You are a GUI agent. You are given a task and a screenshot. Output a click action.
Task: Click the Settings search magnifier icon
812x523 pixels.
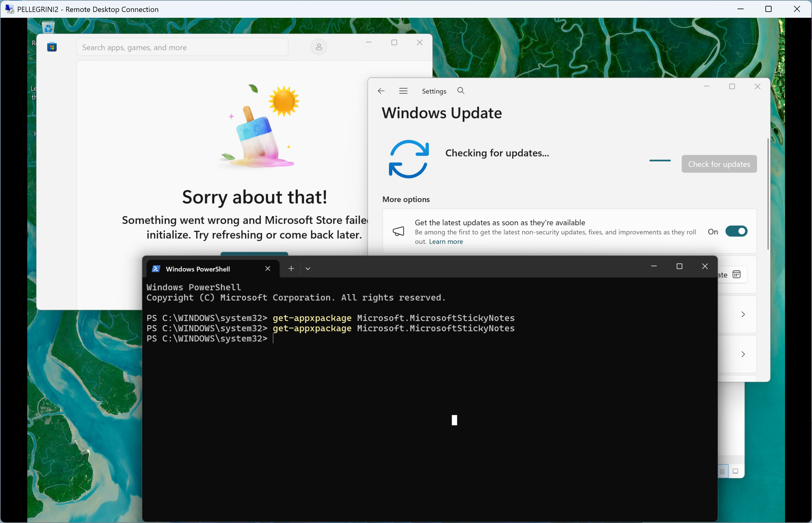[x=461, y=90]
